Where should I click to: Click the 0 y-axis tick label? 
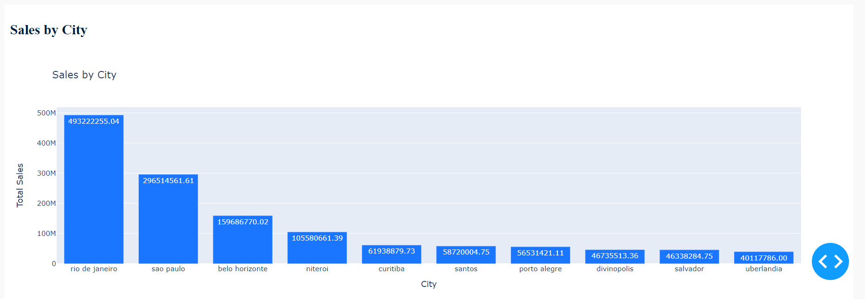54,264
